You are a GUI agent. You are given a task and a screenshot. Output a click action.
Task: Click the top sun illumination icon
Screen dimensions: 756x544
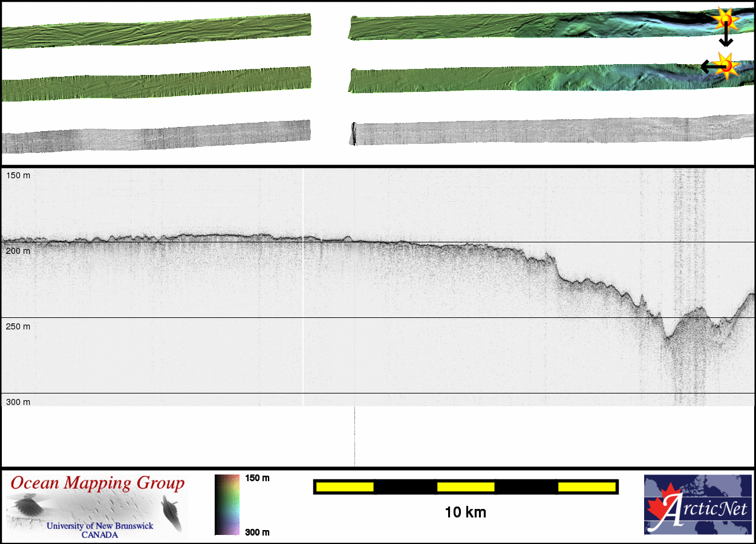[724, 20]
